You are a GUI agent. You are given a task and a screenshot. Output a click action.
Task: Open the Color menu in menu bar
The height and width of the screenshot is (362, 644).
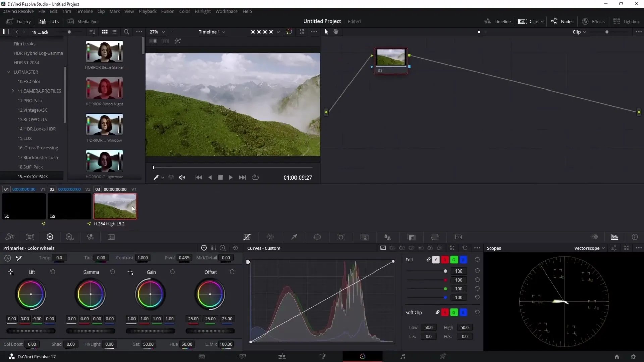pyautogui.click(x=184, y=11)
